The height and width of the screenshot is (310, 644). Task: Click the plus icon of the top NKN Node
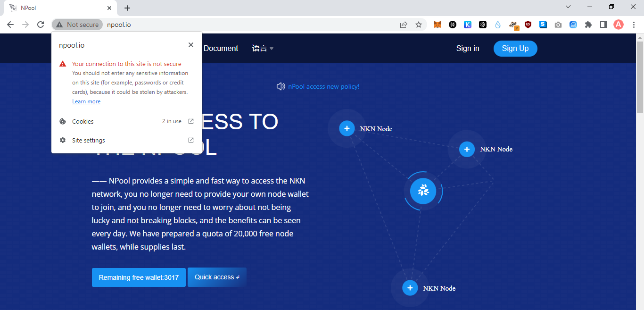347,128
